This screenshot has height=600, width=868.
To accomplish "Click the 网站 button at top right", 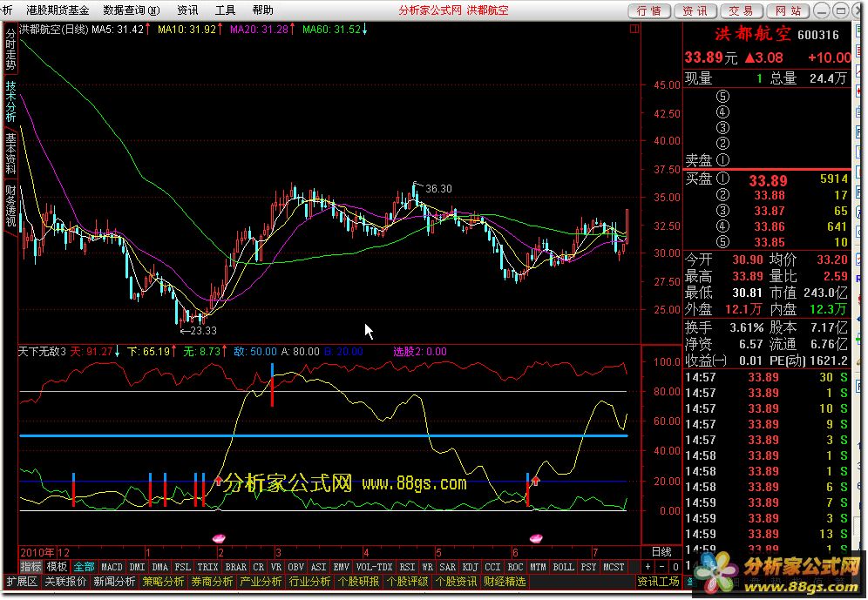I will pyautogui.click(x=788, y=10).
